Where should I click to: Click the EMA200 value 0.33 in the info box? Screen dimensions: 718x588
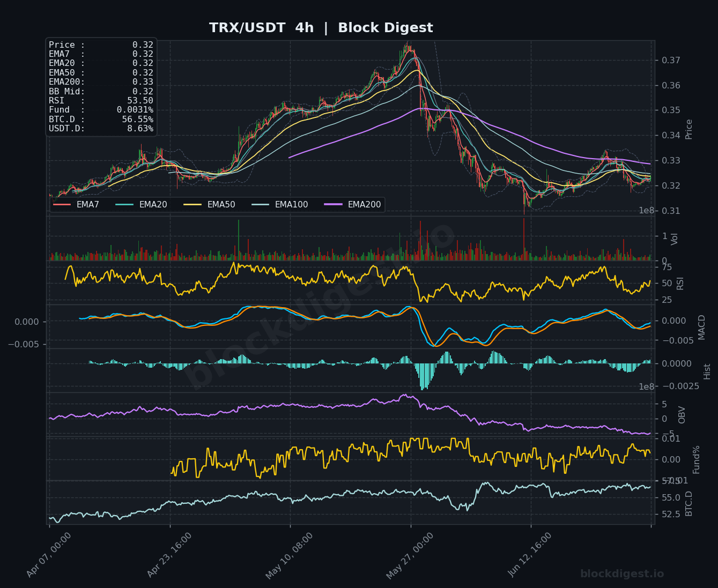pos(143,82)
